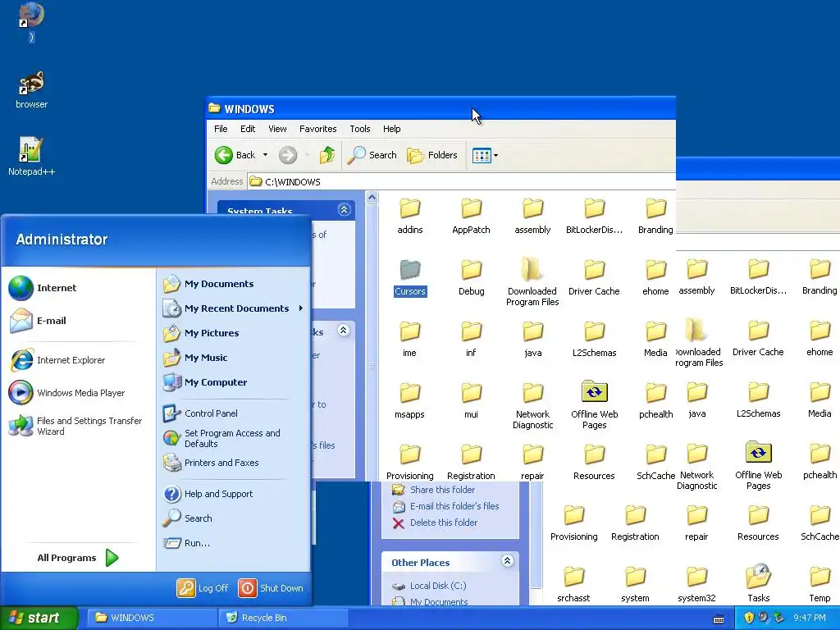Select the Tasks scheduled folder icon
This screenshot has height=630, width=840.
759,576
